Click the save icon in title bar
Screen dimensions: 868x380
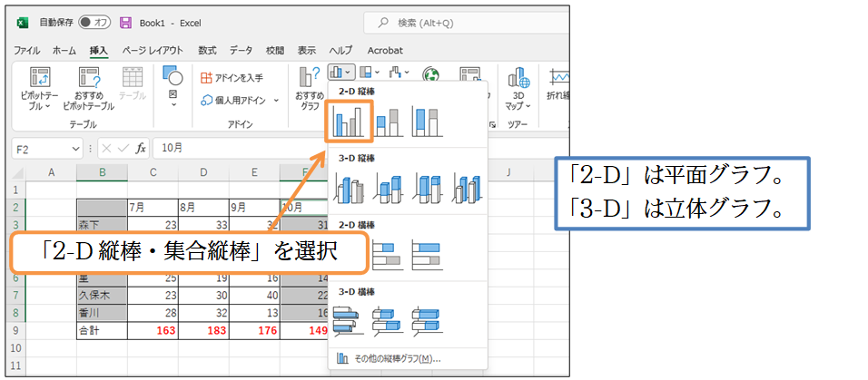(125, 22)
